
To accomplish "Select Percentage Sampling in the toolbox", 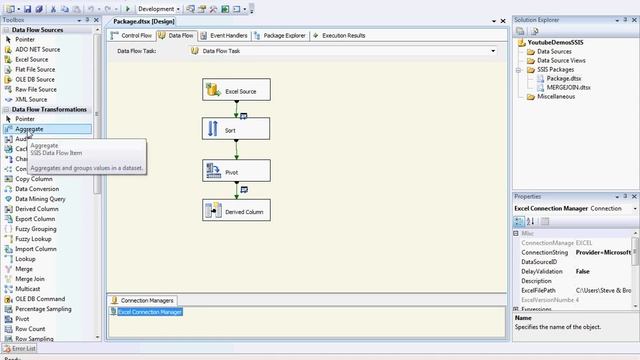I will click(x=43, y=309).
